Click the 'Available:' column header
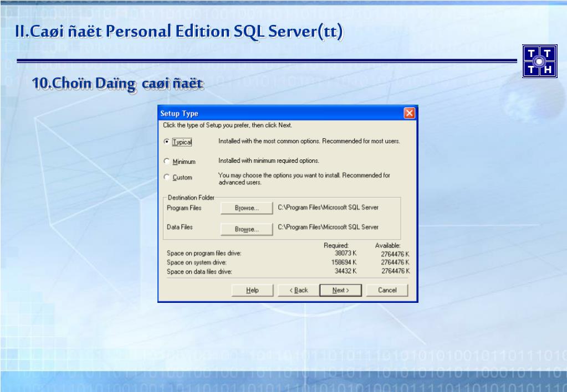This screenshot has width=567, height=392. [x=387, y=245]
